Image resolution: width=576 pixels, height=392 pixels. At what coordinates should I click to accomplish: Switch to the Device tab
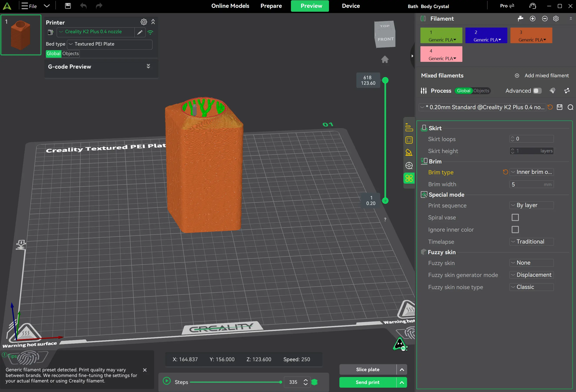click(351, 6)
